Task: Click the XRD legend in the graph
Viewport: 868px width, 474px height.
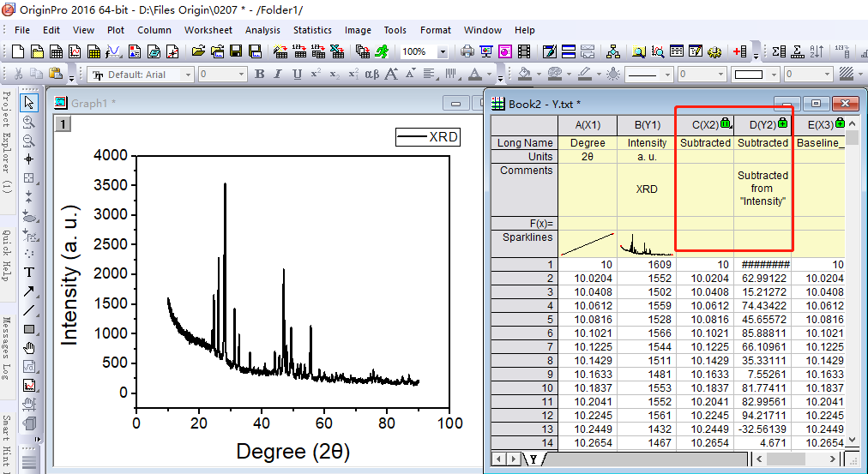Action: point(428,136)
